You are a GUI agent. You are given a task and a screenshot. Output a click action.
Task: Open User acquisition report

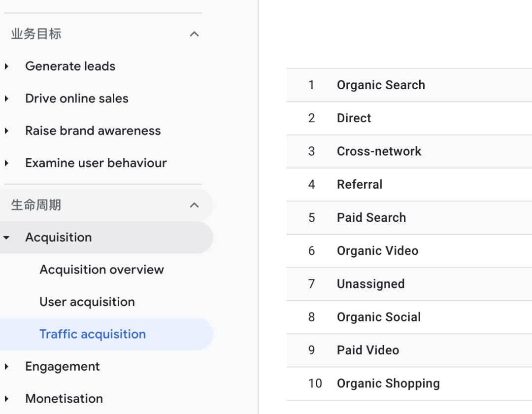tap(87, 302)
